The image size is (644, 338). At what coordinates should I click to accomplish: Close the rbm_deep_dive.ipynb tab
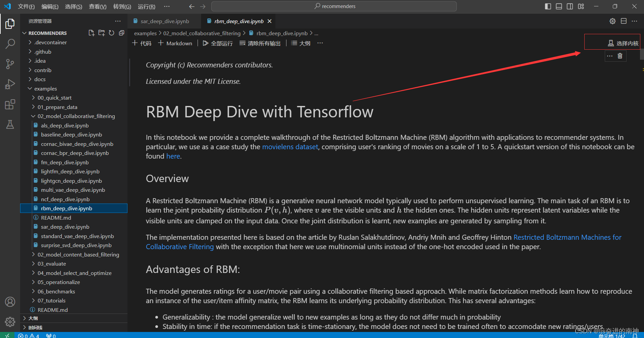point(269,21)
